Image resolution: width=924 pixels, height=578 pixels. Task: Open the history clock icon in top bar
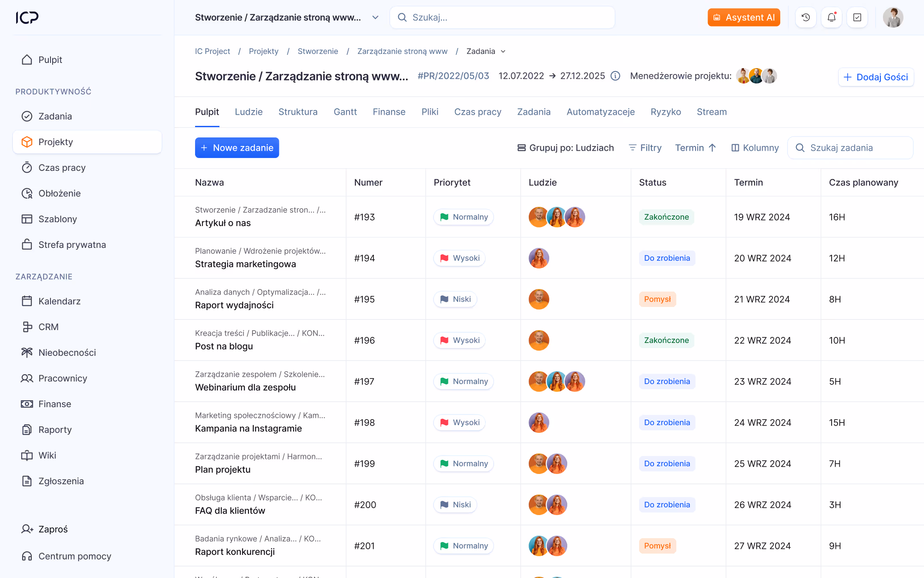806,18
